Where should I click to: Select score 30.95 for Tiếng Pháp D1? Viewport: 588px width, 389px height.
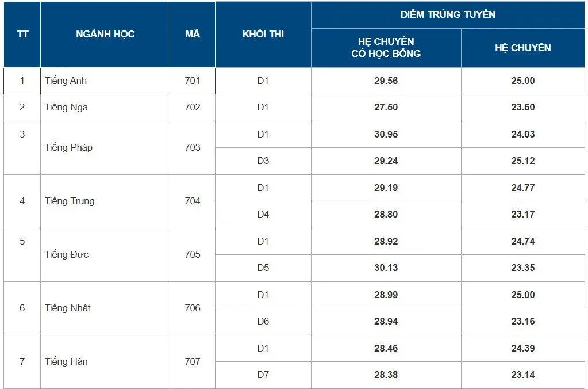click(386, 134)
